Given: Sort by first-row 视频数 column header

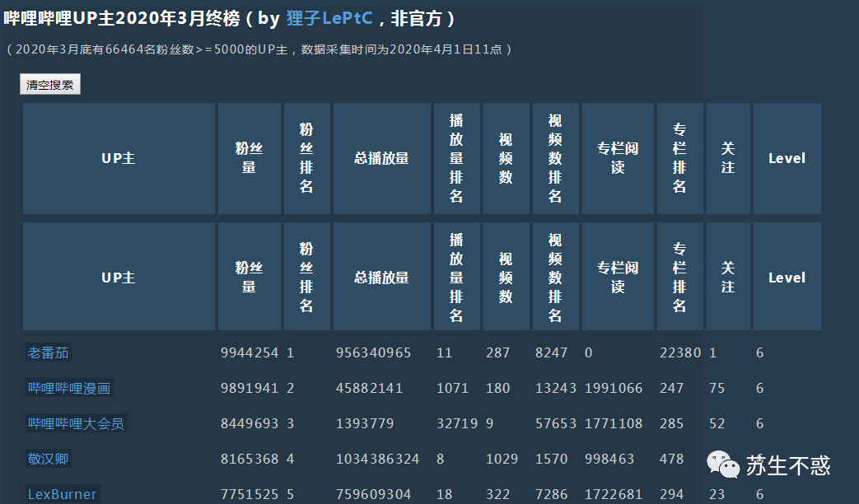Looking at the screenshot, I should click(507, 158).
